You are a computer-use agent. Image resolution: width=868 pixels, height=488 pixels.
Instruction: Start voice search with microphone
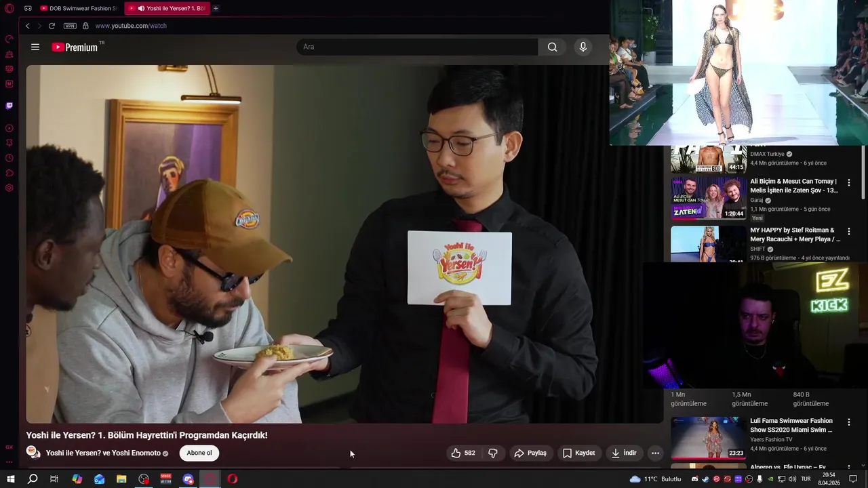pyautogui.click(x=583, y=47)
